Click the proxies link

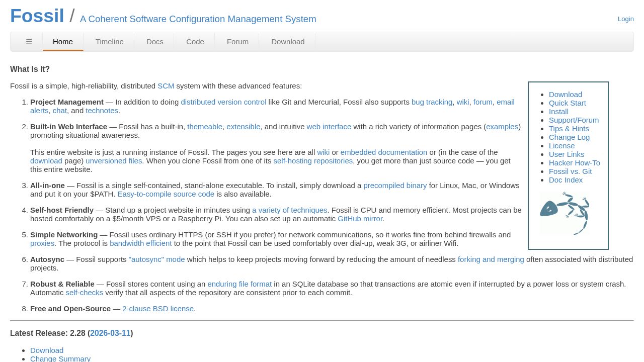coord(42,243)
